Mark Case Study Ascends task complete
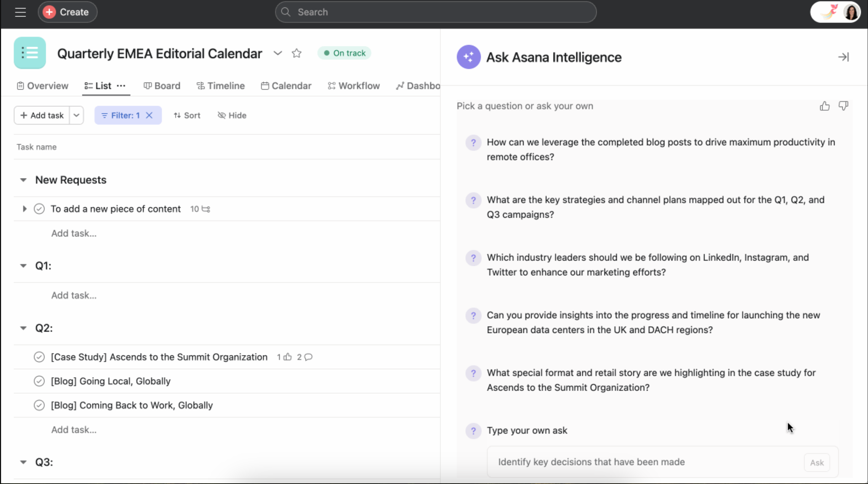The image size is (868, 484). click(x=39, y=357)
